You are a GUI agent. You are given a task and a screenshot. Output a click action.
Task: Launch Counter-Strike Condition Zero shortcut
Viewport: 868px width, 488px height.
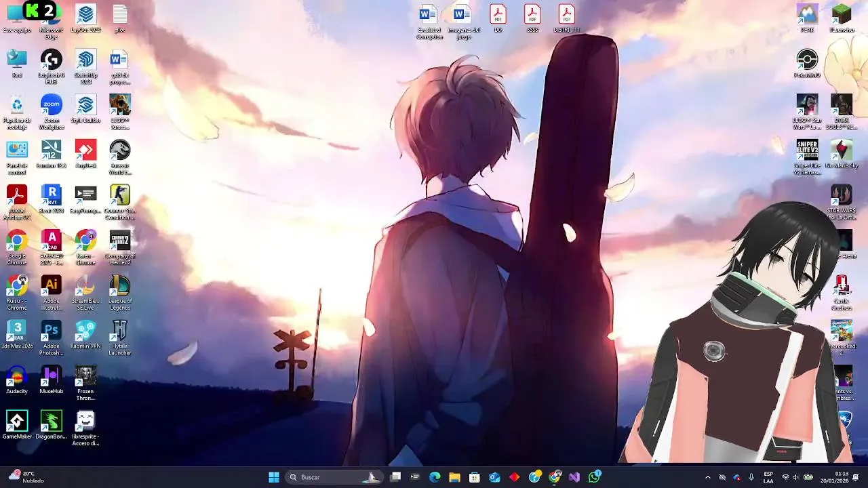coord(120,203)
